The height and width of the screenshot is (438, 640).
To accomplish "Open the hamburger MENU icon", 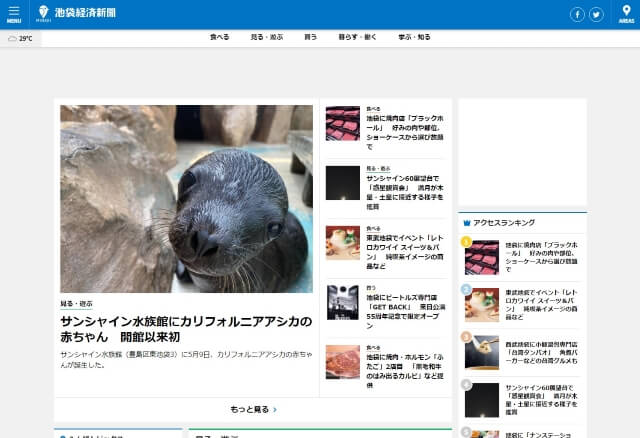I will (14, 14).
